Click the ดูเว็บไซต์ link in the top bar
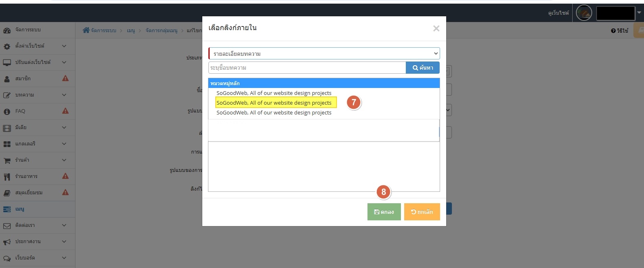The height and width of the screenshot is (268, 644). click(x=558, y=13)
